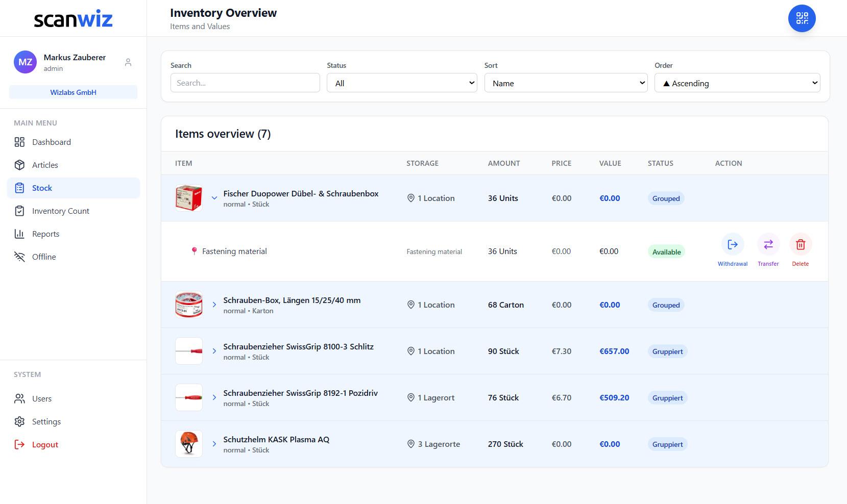Viewport: 847px width, 504px height.
Task: Open the Sort by Name dropdown
Action: point(566,83)
